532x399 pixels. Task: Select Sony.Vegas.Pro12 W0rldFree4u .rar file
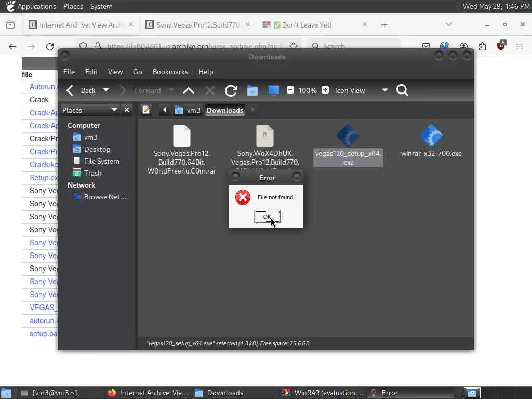pos(182,149)
